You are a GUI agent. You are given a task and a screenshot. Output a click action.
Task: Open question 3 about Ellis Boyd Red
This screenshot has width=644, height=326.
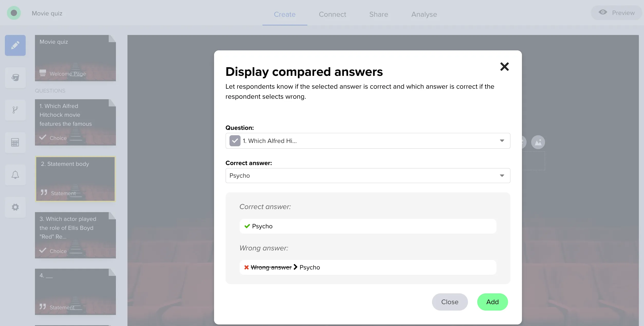[x=75, y=234]
